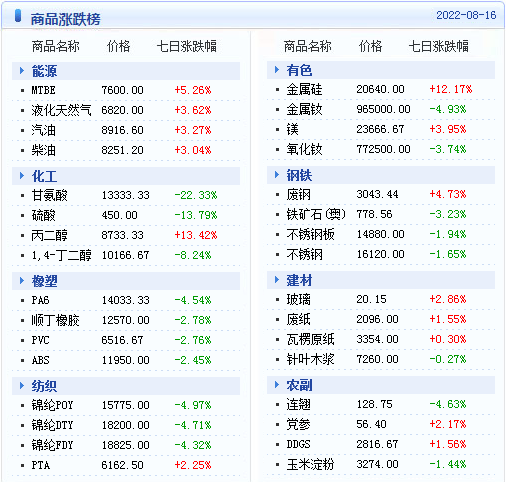506x482 pixels.
Task: Select ABS commodity name
Action: 40,360
